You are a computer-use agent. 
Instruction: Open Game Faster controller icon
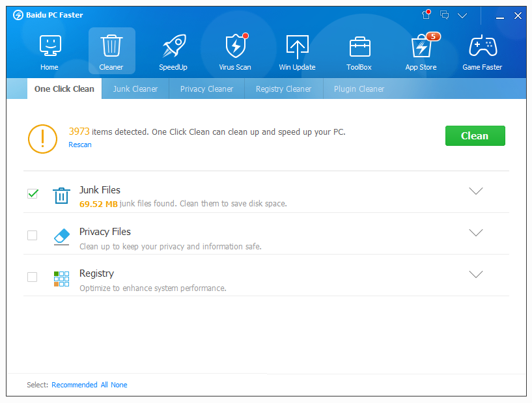coord(483,46)
